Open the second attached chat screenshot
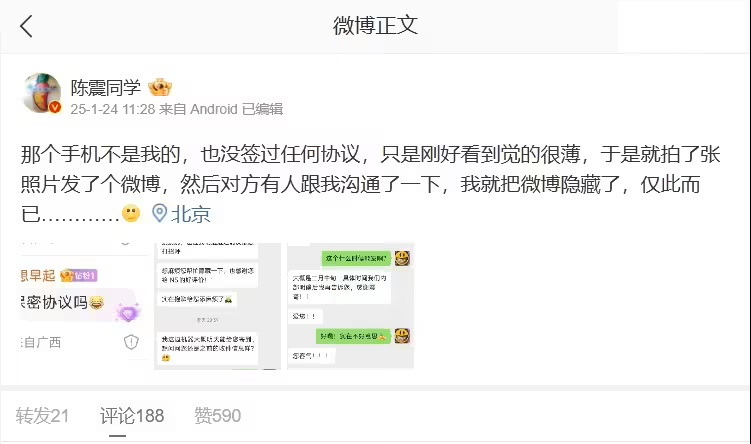Screen dimensions: 751x444 pyautogui.click(x=217, y=306)
